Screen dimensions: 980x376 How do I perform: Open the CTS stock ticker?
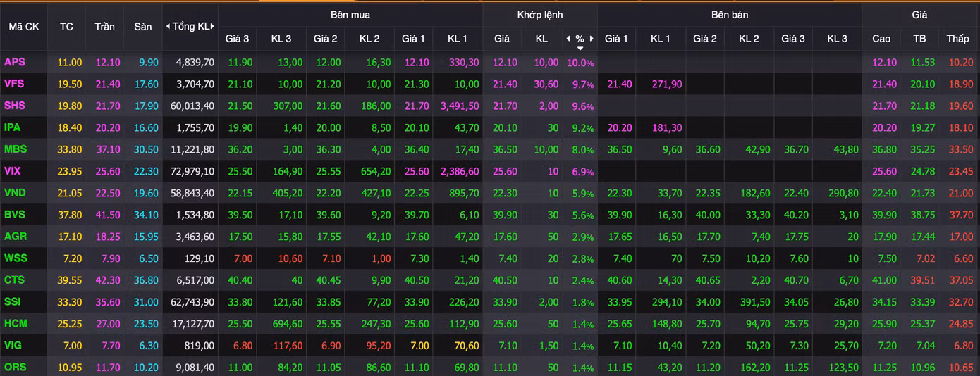click(x=15, y=280)
